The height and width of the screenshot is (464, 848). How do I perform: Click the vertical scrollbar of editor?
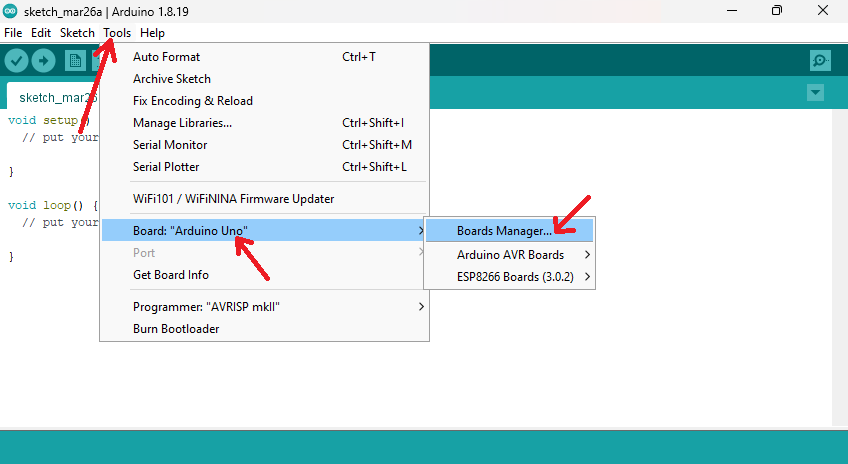[x=839, y=268]
